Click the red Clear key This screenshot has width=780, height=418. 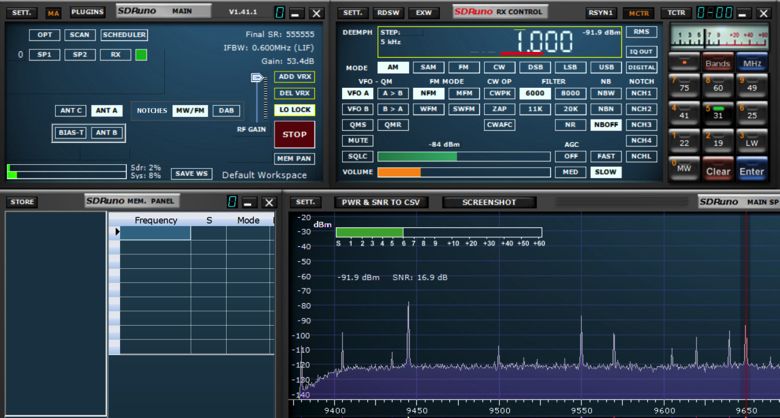(718, 169)
